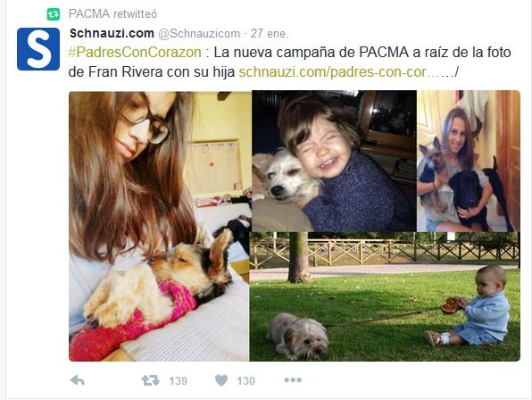This screenshot has height=400, width=532.
Task: Open the Schnauzi.com profile name
Action: tap(112, 33)
